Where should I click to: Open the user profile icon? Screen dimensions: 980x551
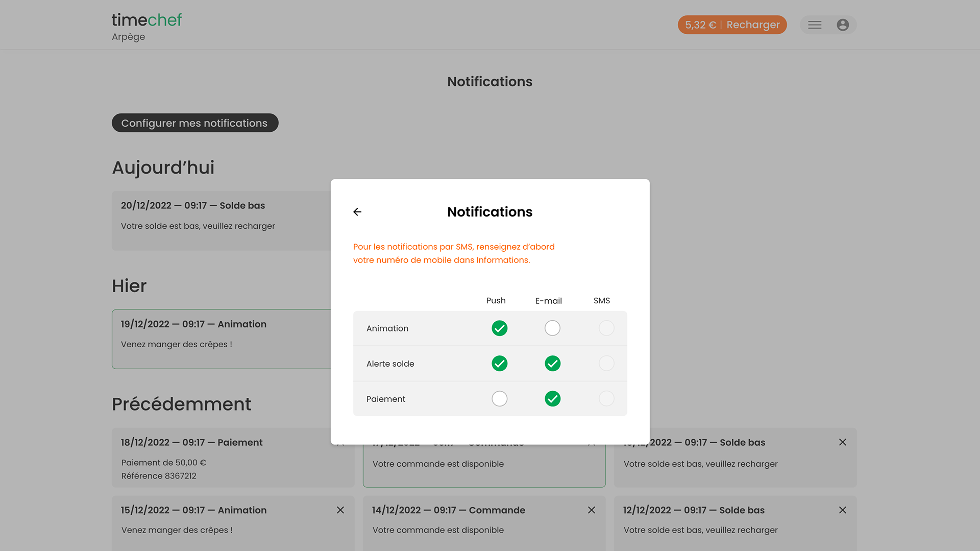coord(843,25)
